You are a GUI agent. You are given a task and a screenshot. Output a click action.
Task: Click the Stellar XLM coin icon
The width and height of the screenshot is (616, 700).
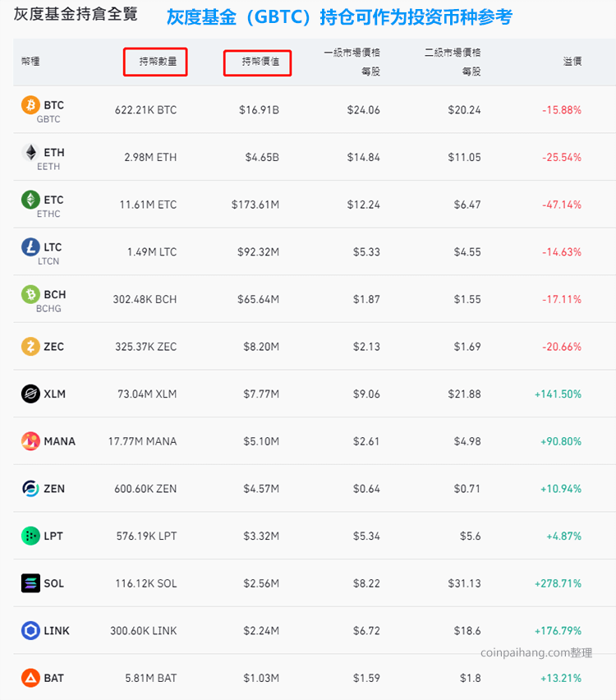coord(30,394)
